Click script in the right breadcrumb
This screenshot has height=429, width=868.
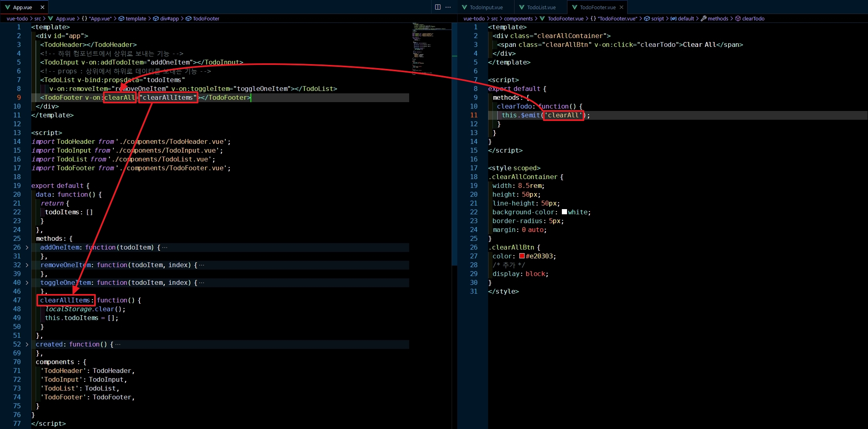point(657,18)
